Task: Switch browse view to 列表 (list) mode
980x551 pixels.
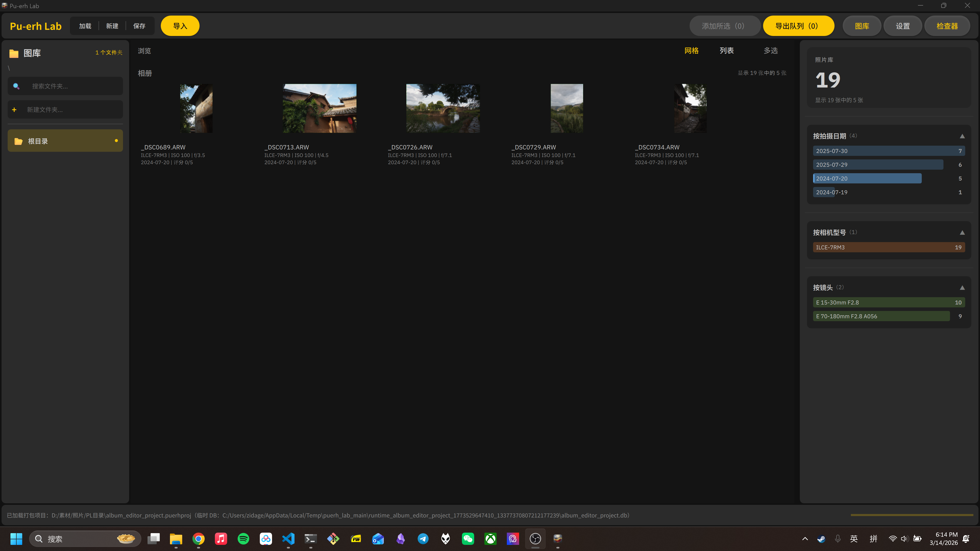Action: click(727, 51)
